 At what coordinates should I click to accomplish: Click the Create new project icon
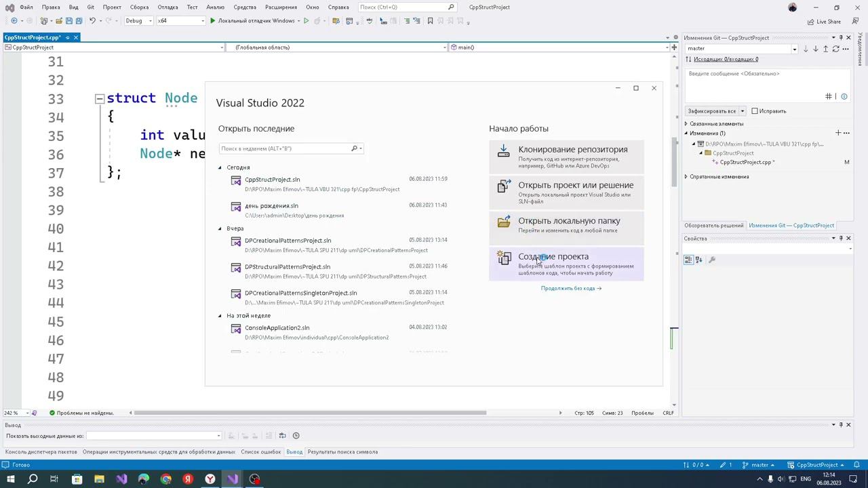(x=503, y=258)
